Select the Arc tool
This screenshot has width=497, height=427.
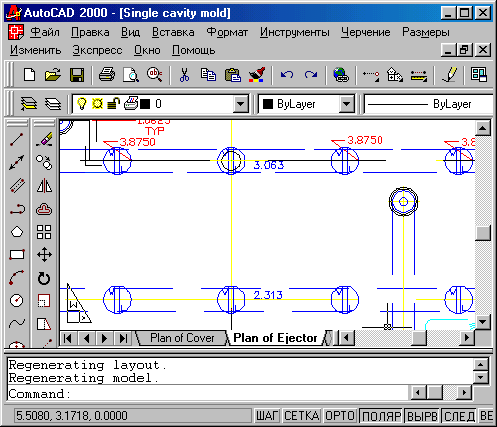coord(17,278)
